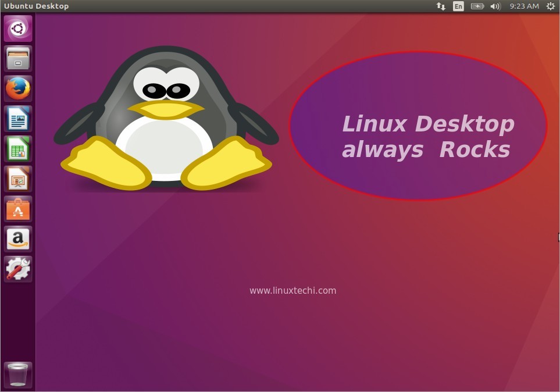
Task: Open the Files file manager
Action: click(18, 59)
